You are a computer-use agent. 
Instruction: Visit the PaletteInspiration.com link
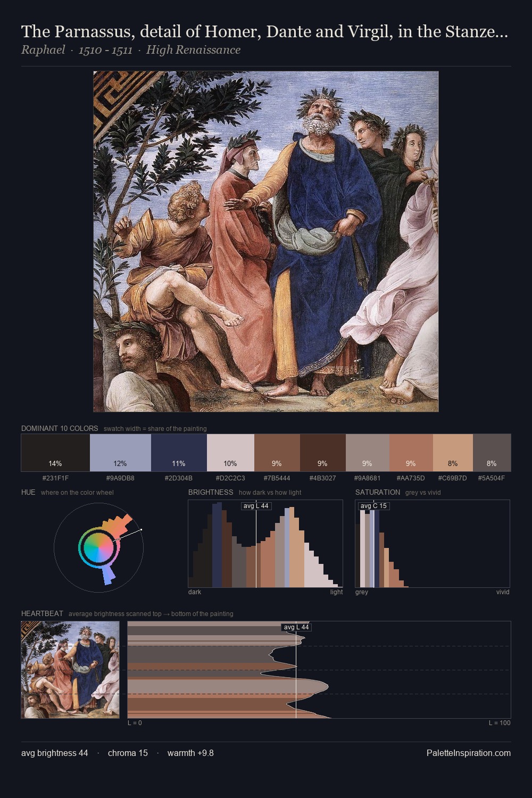pyautogui.click(x=469, y=753)
